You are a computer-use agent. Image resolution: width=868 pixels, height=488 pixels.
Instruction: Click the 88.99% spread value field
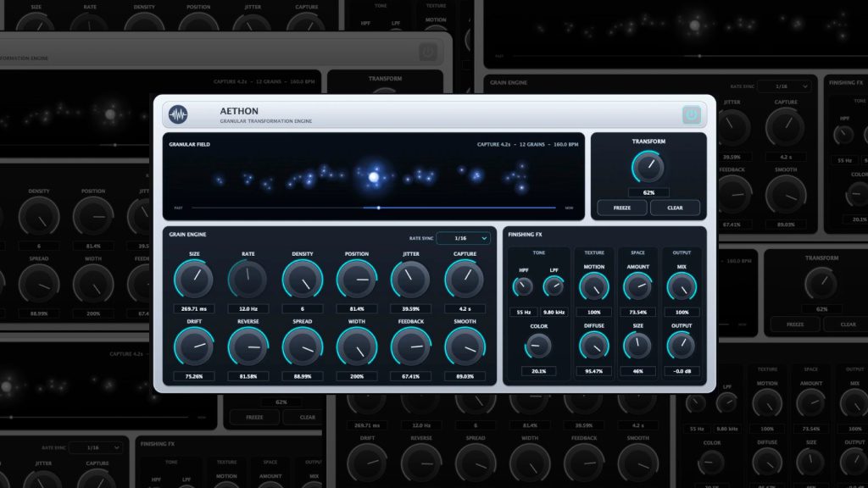tap(303, 376)
